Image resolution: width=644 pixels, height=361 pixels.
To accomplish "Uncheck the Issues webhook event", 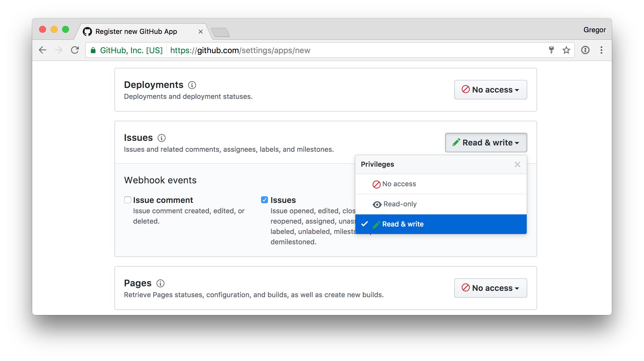I will click(x=264, y=200).
